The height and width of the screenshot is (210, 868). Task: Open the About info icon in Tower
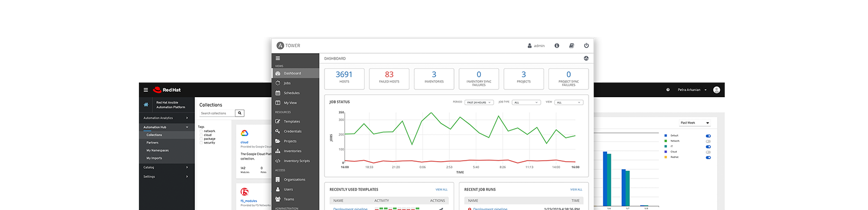click(557, 46)
